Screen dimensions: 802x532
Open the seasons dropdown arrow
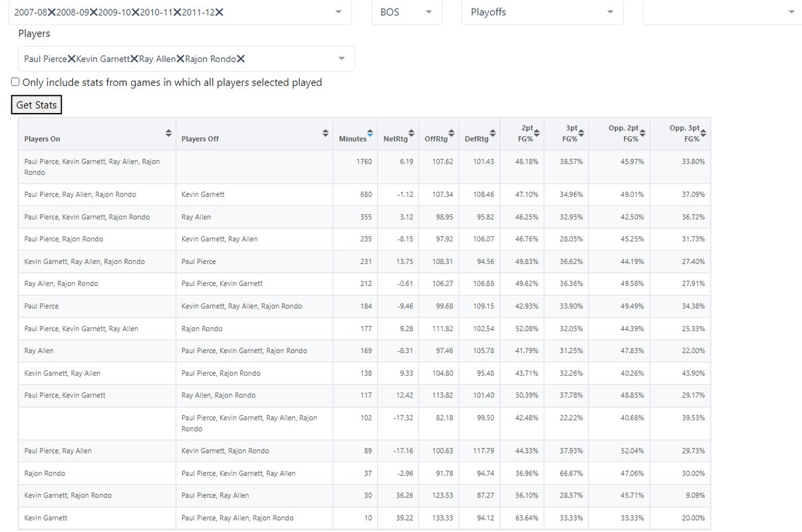click(x=338, y=12)
